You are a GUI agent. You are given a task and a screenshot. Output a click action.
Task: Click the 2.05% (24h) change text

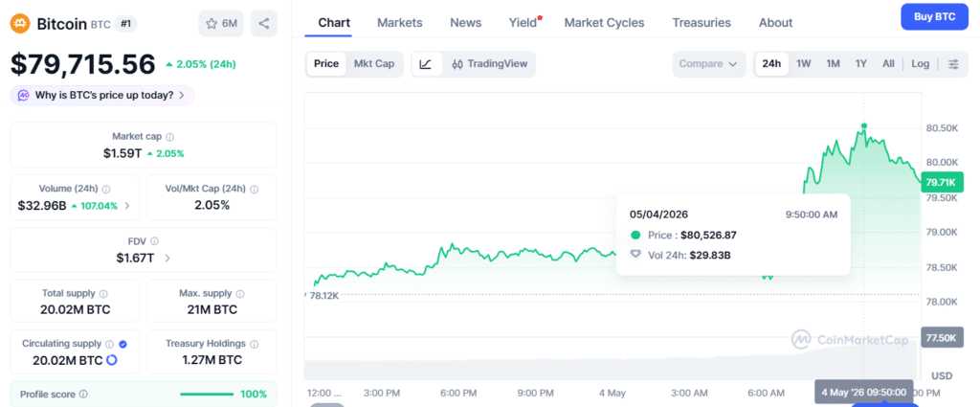click(x=201, y=64)
